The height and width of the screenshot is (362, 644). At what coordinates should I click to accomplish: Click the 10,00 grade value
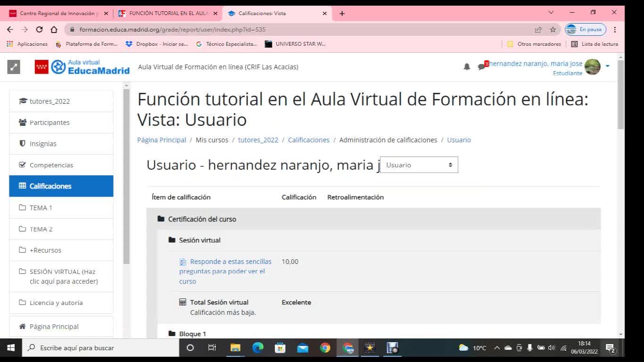290,262
